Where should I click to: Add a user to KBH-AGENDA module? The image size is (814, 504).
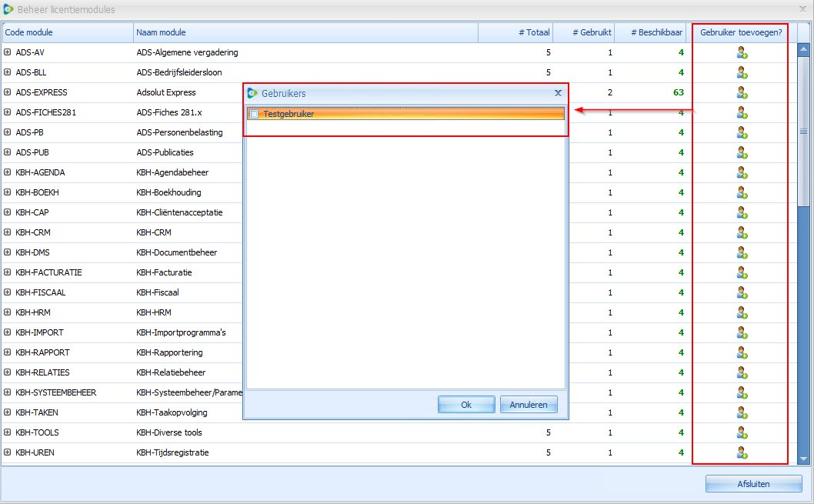click(x=742, y=172)
